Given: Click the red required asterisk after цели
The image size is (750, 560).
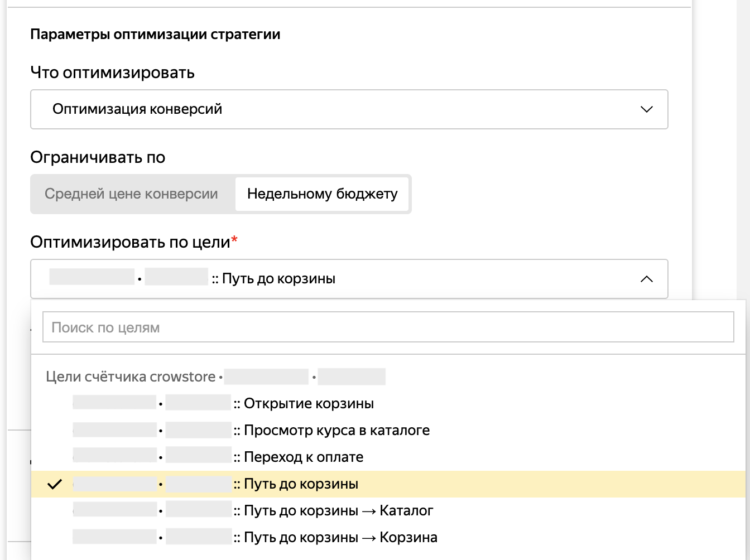Looking at the screenshot, I should click(x=234, y=240).
